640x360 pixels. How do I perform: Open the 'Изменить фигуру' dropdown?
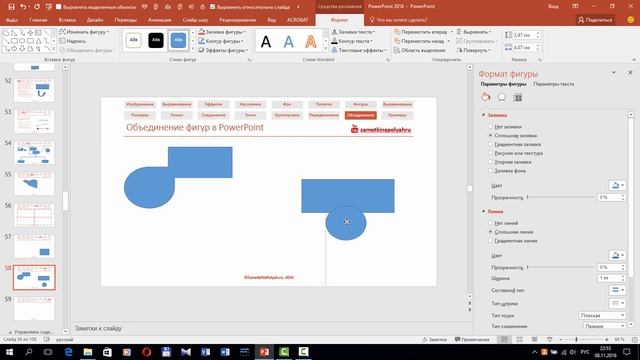(x=84, y=32)
